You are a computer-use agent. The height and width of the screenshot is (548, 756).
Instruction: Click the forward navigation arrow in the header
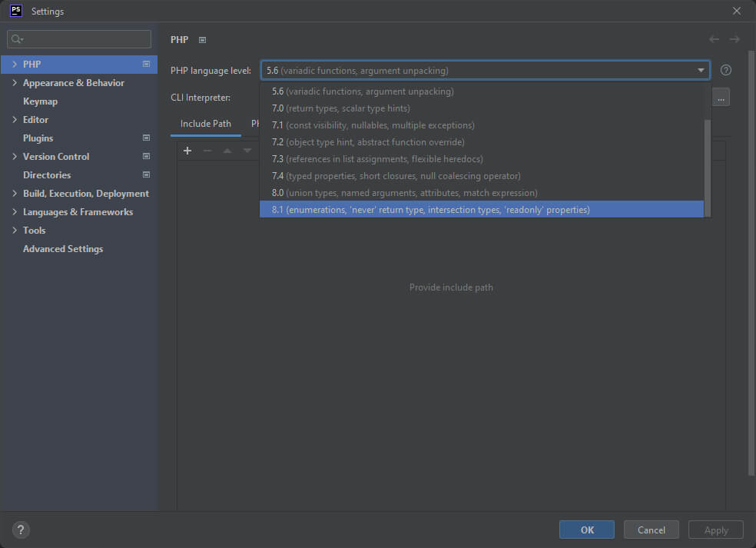pos(734,39)
